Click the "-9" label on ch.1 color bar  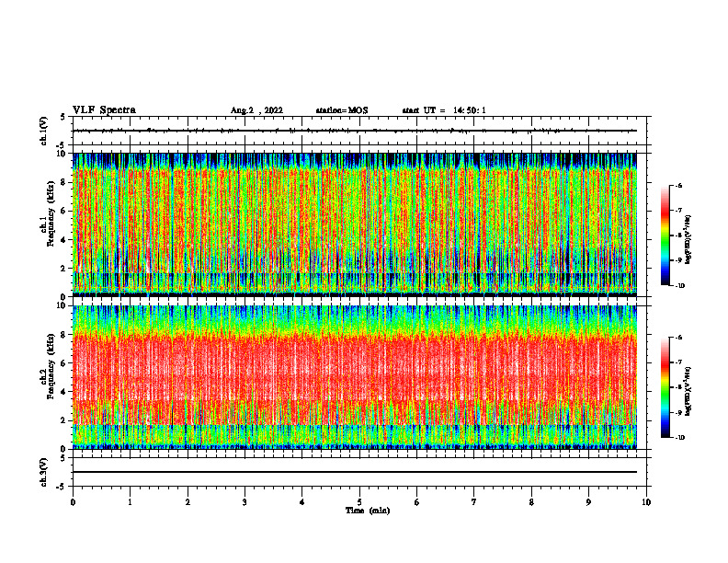(678, 260)
